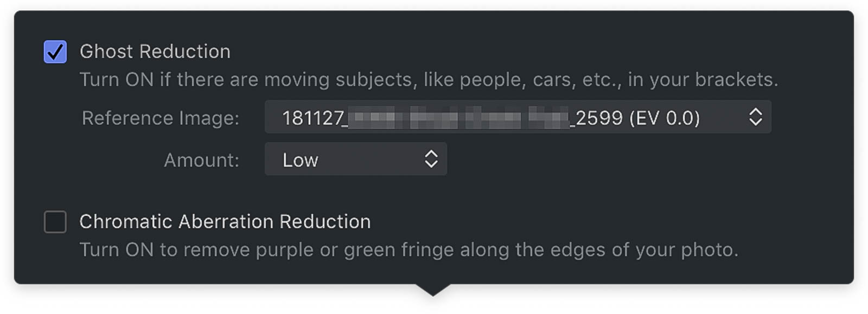
Task: Click the Ghost Reduction label text
Action: coord(155,52)
